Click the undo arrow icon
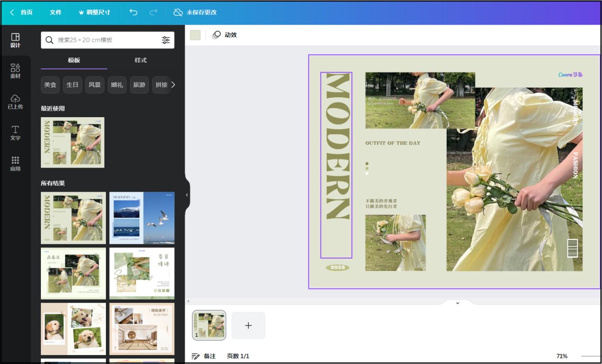602x364 pixels. 133,12
